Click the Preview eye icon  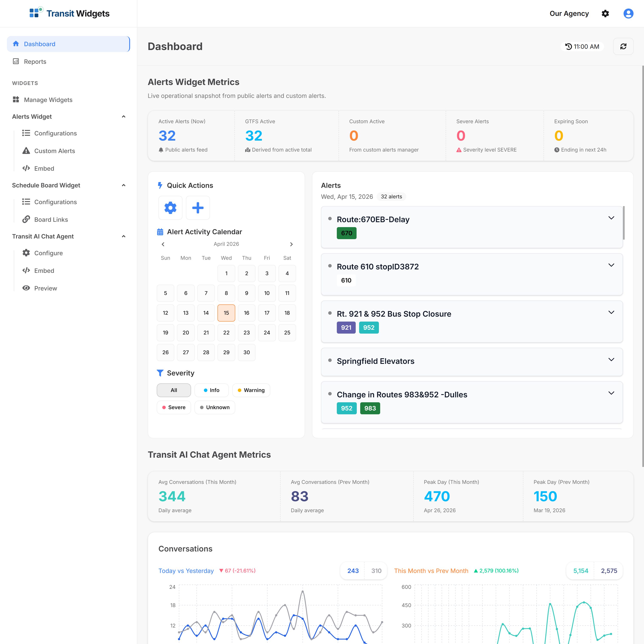pos(26,288)
